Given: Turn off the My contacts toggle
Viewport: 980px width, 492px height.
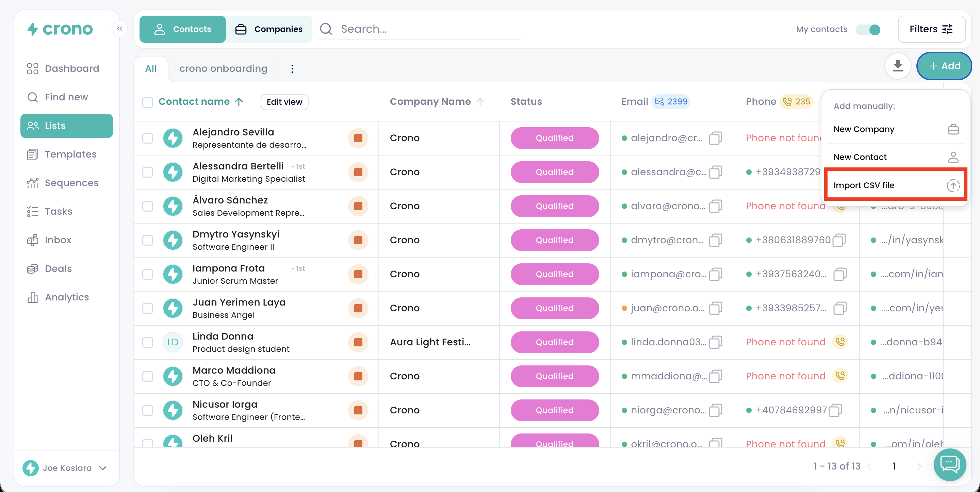Looking at the screenshot, I should [868, 29].
